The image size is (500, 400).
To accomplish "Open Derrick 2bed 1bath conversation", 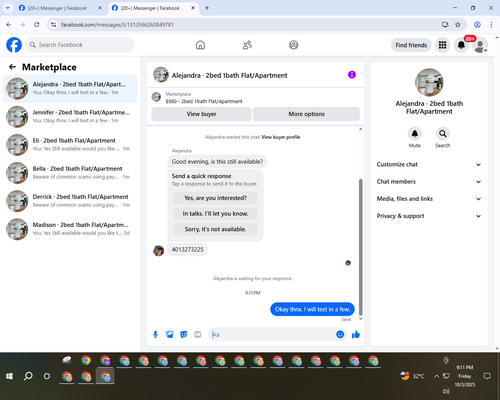I will pos(70,201).
